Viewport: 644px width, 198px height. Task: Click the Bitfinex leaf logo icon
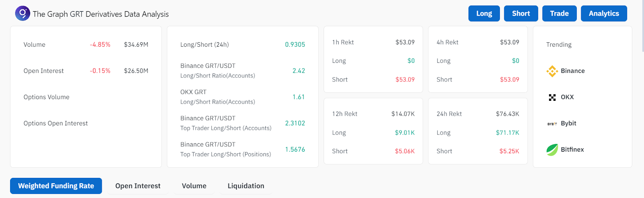click(x=552, y=150)
